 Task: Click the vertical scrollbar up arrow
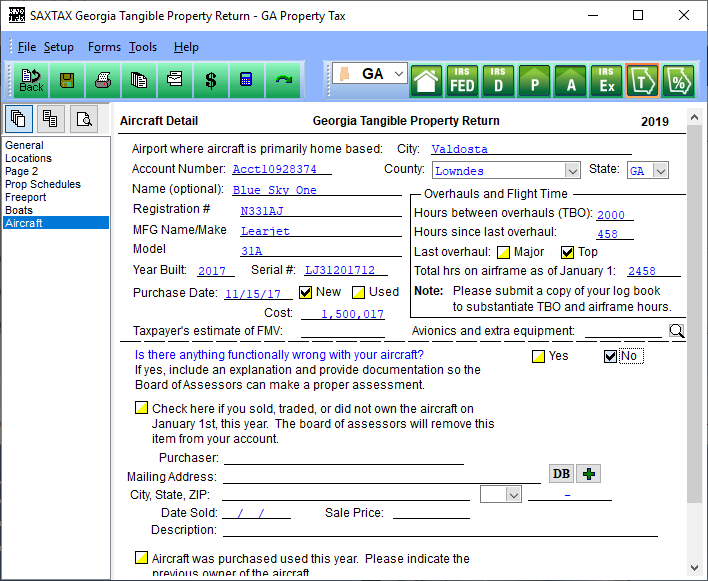click(x=694, y=117)
